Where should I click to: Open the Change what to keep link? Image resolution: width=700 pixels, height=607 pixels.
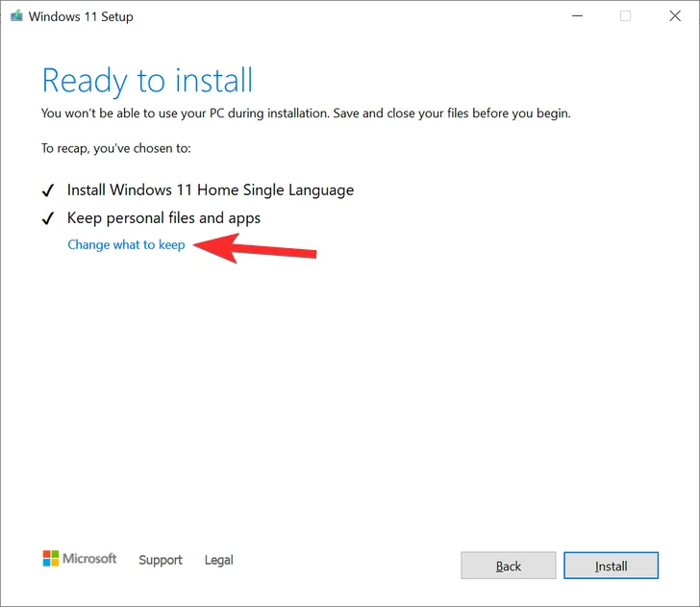[126, 244]
